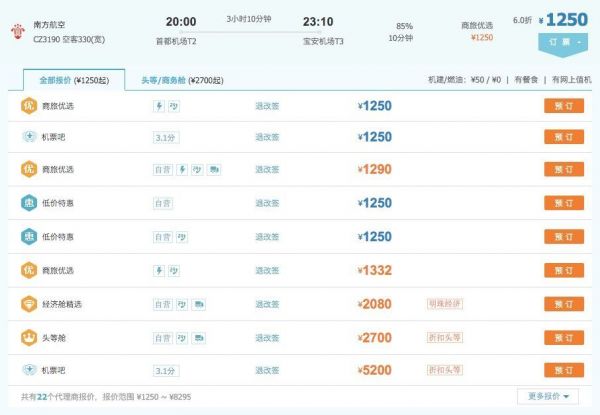Expand the 更多报价 dropdown
This screenshot has height=415, width=600.
coord(547,396)
